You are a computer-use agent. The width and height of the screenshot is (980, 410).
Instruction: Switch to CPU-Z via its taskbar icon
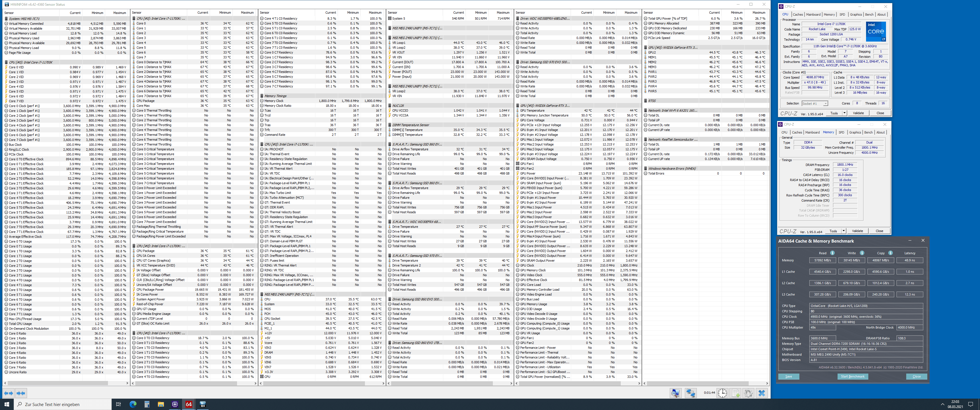(x=175, y=404)
